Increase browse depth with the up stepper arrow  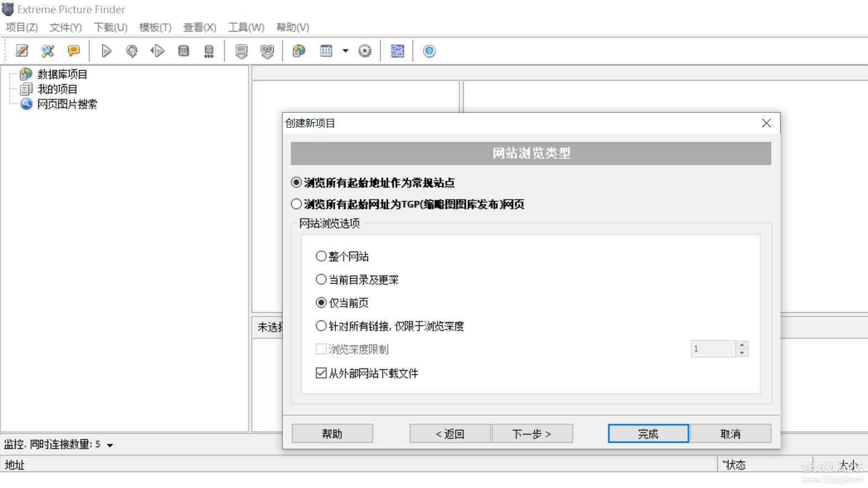point(742,345)
